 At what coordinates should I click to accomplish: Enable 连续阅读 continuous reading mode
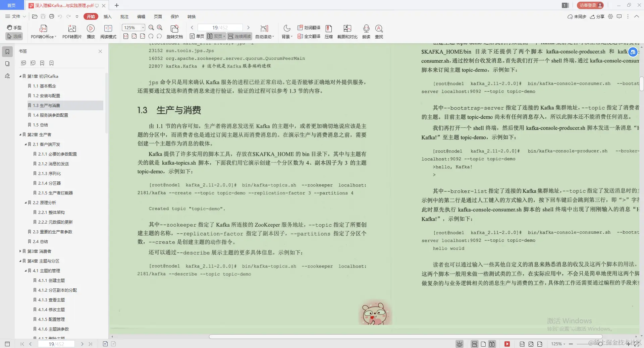tap(239, 36)
